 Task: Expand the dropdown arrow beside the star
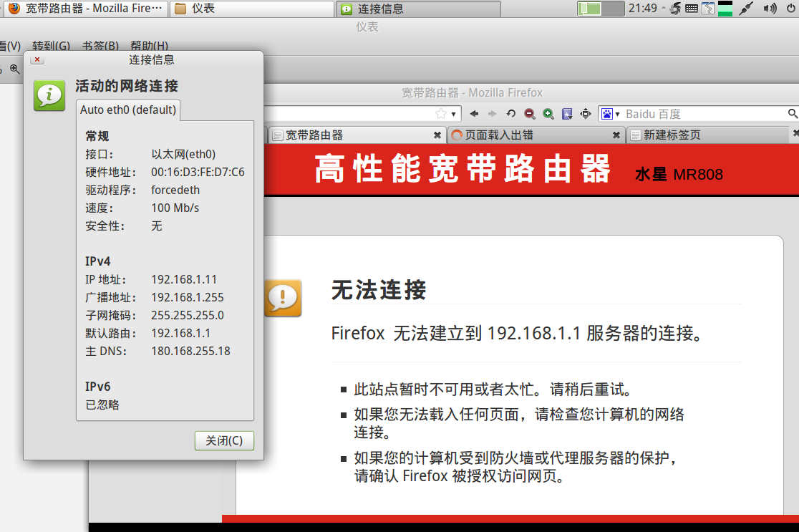453,114
